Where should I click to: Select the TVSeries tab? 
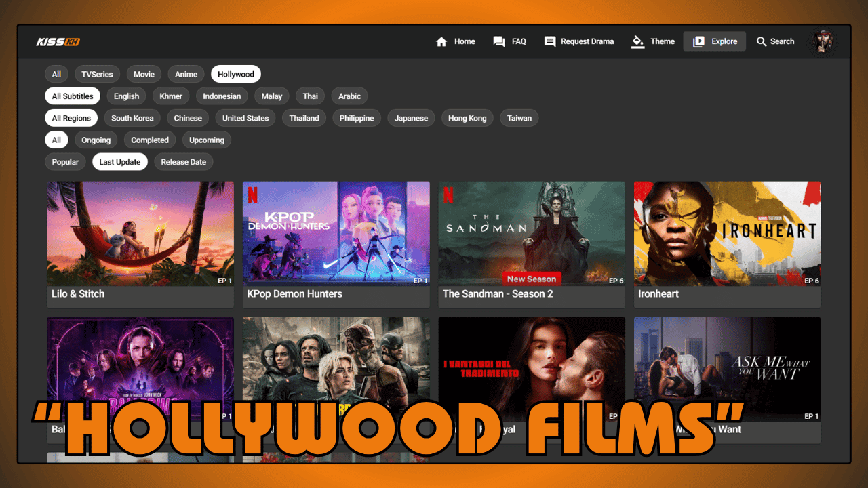point(97,74)
